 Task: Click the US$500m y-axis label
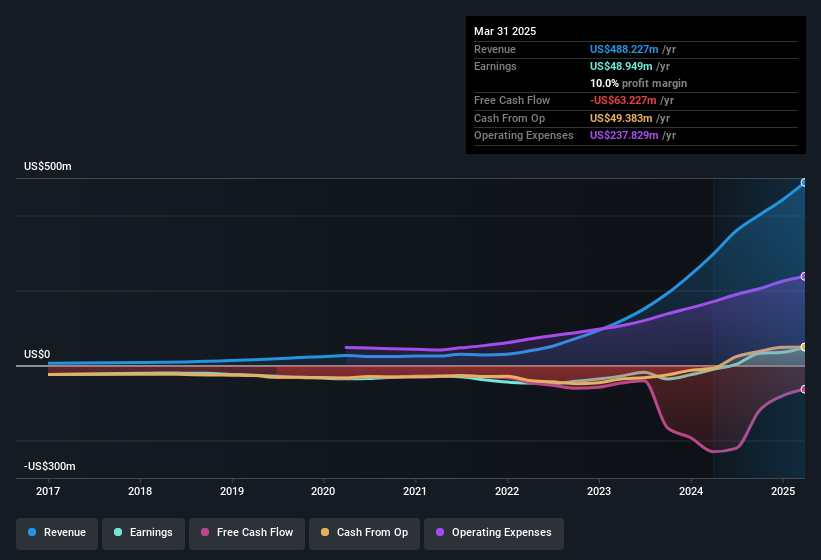coord(48,166)
